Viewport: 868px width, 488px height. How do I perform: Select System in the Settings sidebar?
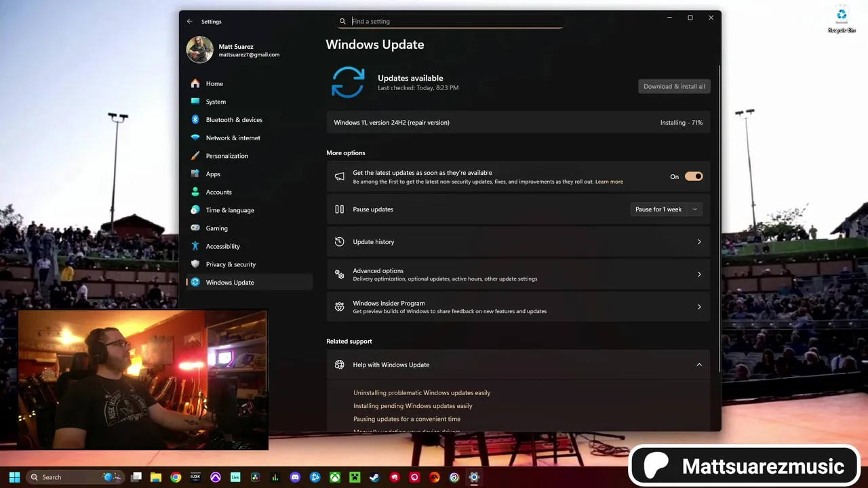pos(249,102)
